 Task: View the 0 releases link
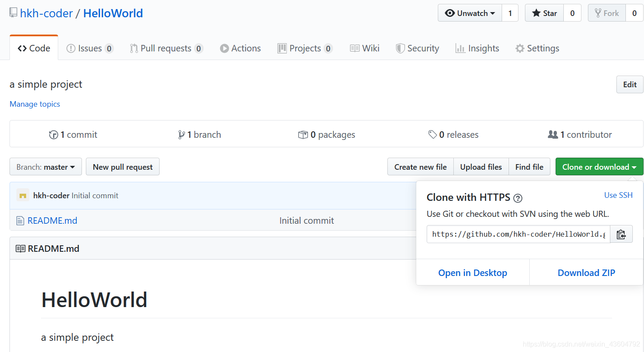[x=453, y=135]
